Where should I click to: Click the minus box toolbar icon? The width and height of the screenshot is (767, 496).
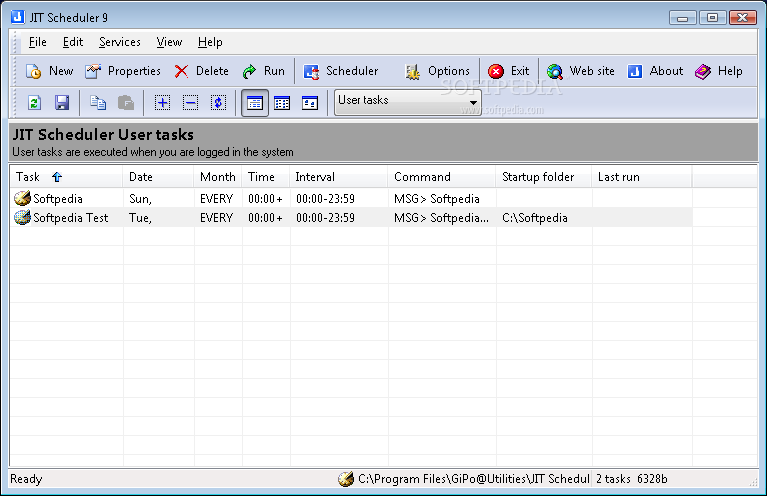click(x=190, y=103)
